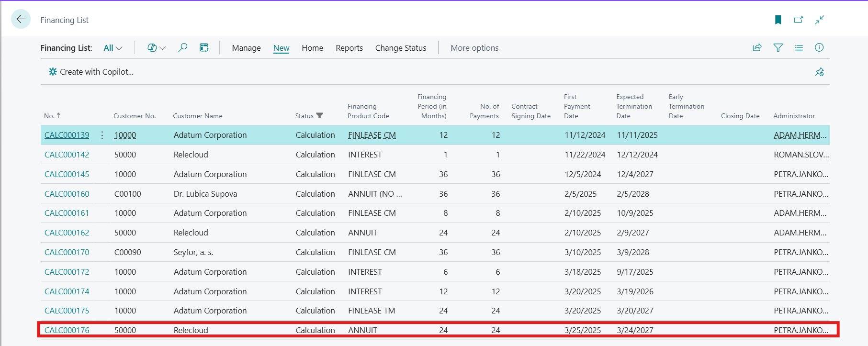Click the analyze/edit list icon
The image size is (868, 346).
pyautogui.click(x=204, y=48)
